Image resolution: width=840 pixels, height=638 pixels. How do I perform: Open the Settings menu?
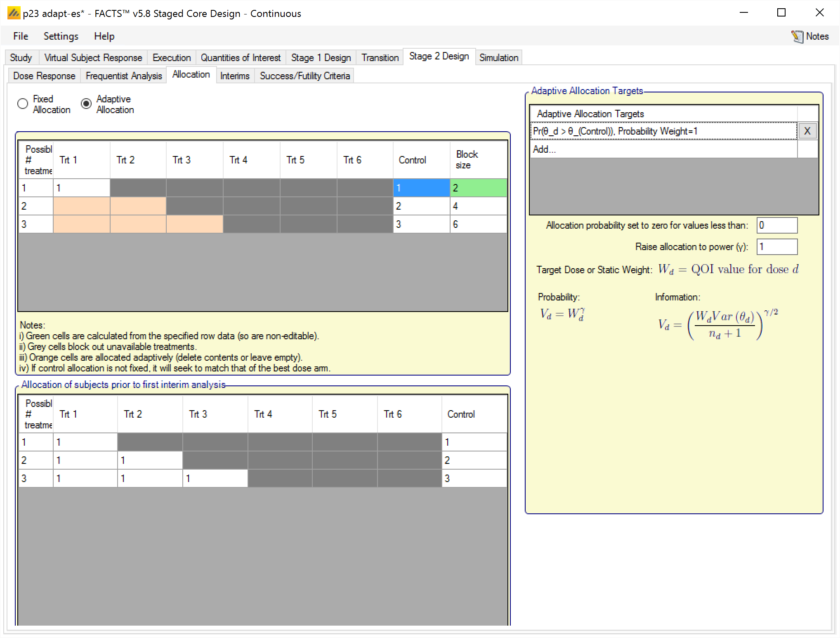(x=61, y=36)
